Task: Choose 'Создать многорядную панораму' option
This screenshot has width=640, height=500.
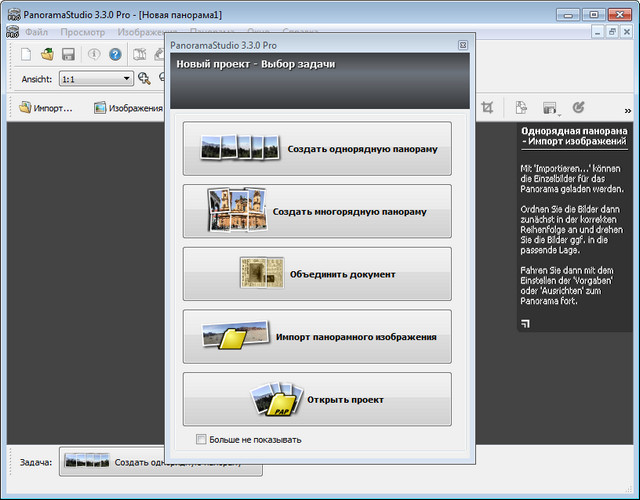Action: coord(317,211)
